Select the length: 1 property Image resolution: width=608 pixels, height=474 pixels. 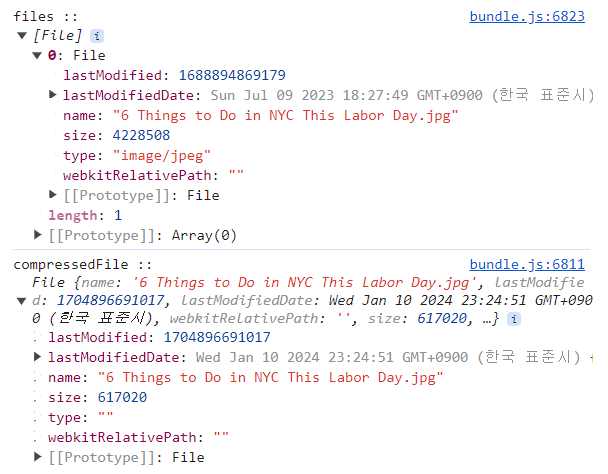pyautogui.click(x=85, y=215)
